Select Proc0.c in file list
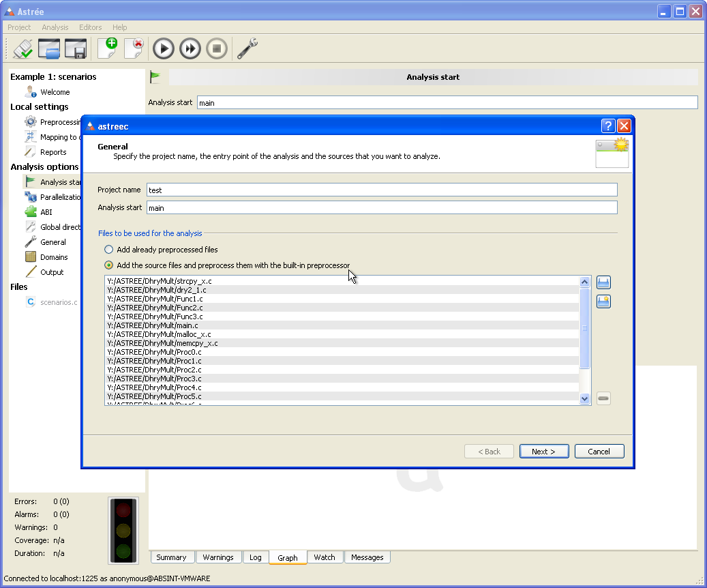The width and height of the screenshot is (707, 588). (343, 352)
